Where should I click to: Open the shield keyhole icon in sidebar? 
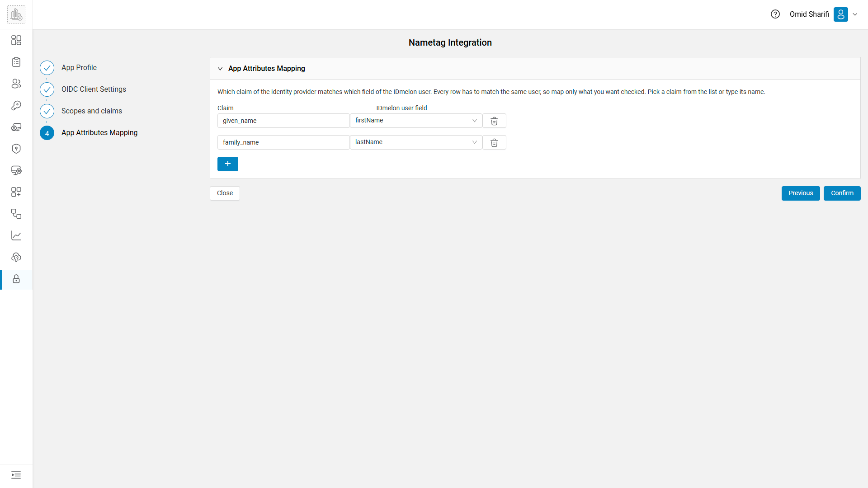[x=16, y=149]
